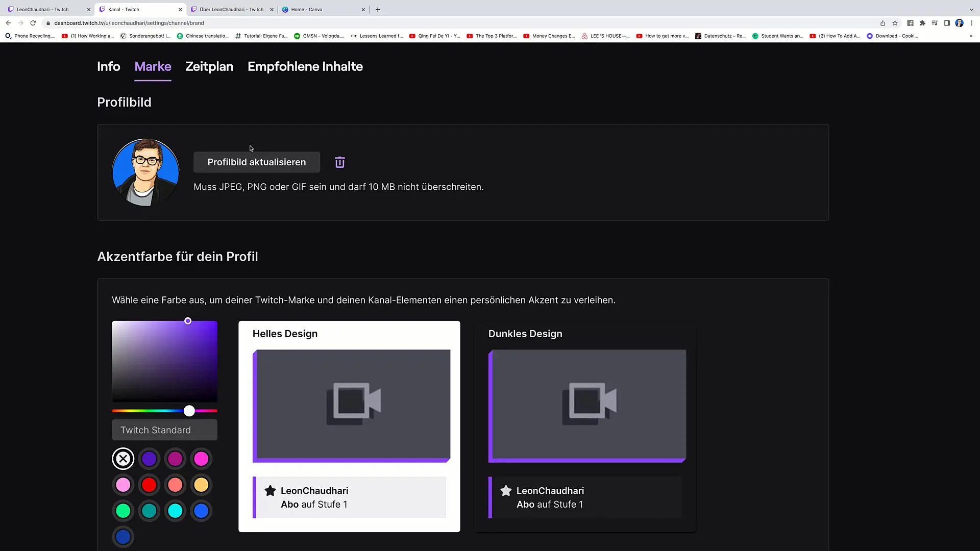980x551 pixels.
Task: Click the star icon next to LeonChaudhari (light)
Action: point(271,490)
